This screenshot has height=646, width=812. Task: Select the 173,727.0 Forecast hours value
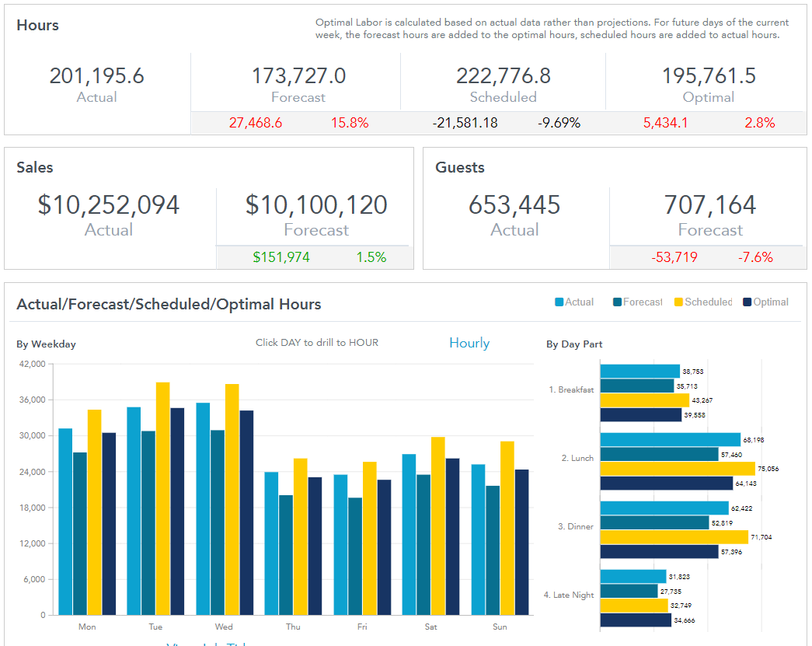pyautogui.click(x=299, y=76)
